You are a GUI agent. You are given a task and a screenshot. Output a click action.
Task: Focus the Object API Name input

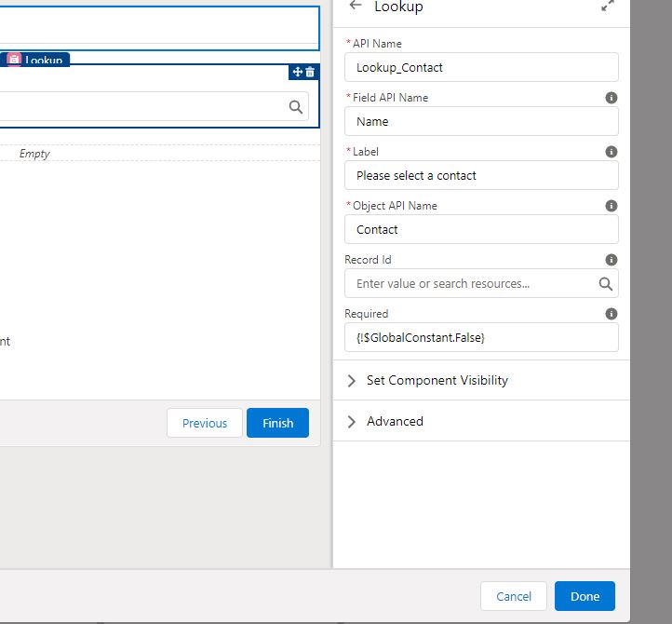(x=481, y=229)
